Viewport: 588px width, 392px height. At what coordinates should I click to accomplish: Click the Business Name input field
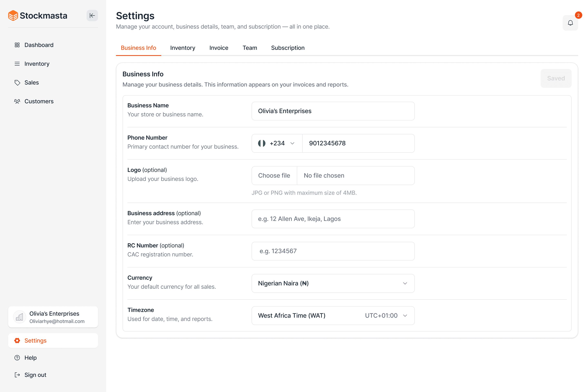coord(333,111)
